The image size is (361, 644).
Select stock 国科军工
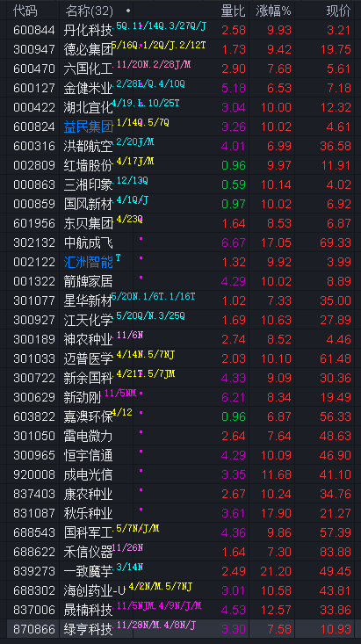point(89,532)
